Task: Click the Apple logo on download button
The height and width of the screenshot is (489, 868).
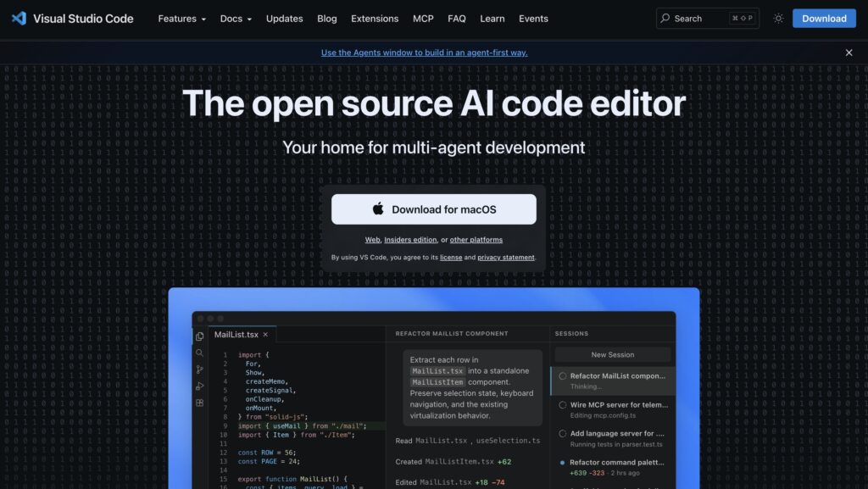Action: (x=378, y=208)
